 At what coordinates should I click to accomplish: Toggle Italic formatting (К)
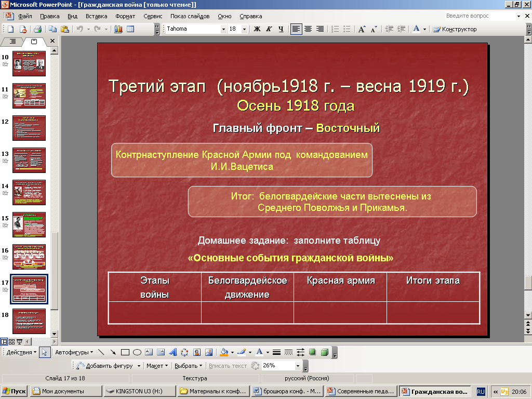269,29
